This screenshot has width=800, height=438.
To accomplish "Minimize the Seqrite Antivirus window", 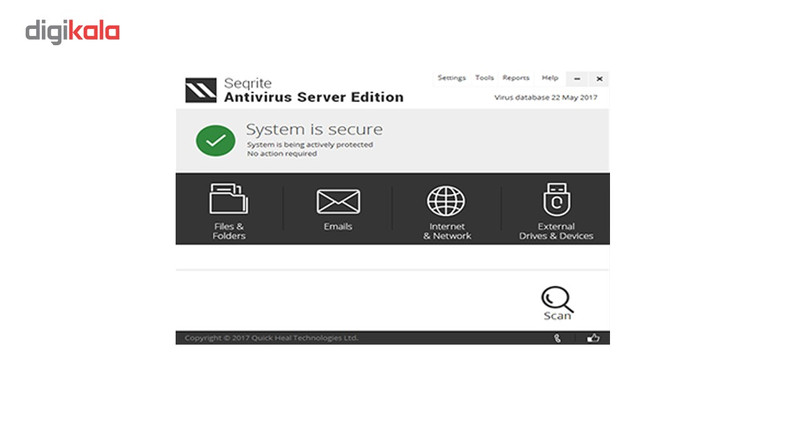I will tap(577, 79).
